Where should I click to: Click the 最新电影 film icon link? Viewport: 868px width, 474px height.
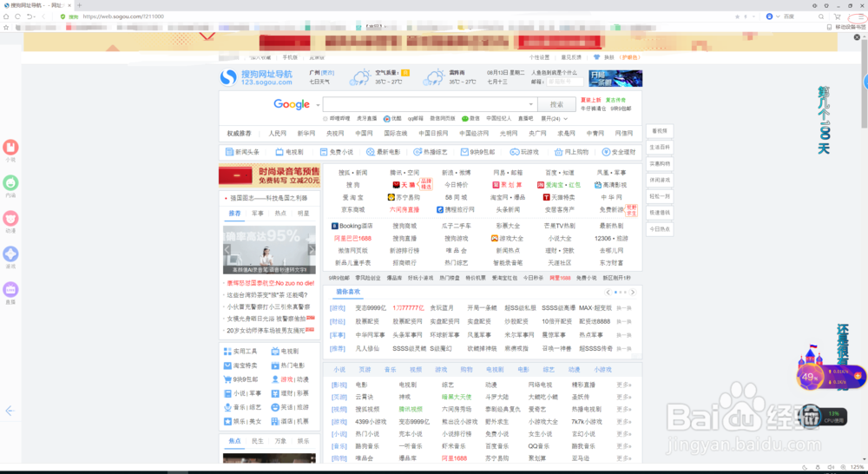click(x=371, y=152)
